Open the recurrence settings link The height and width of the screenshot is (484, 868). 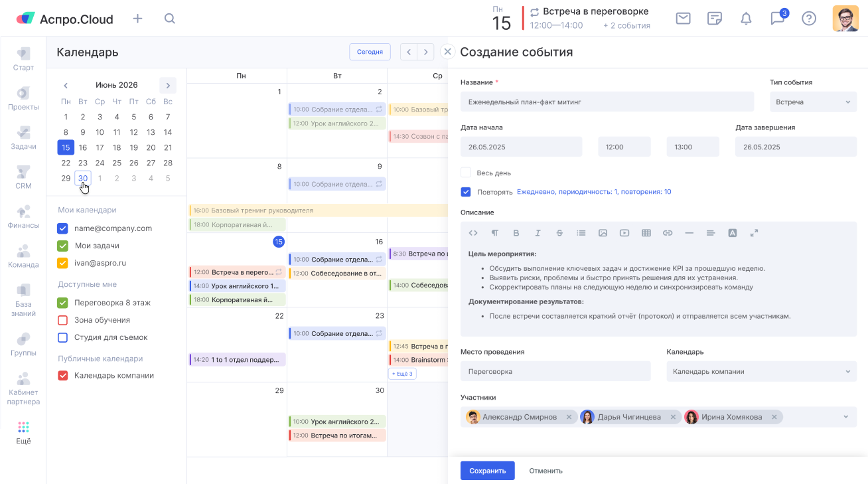(593, 192)
